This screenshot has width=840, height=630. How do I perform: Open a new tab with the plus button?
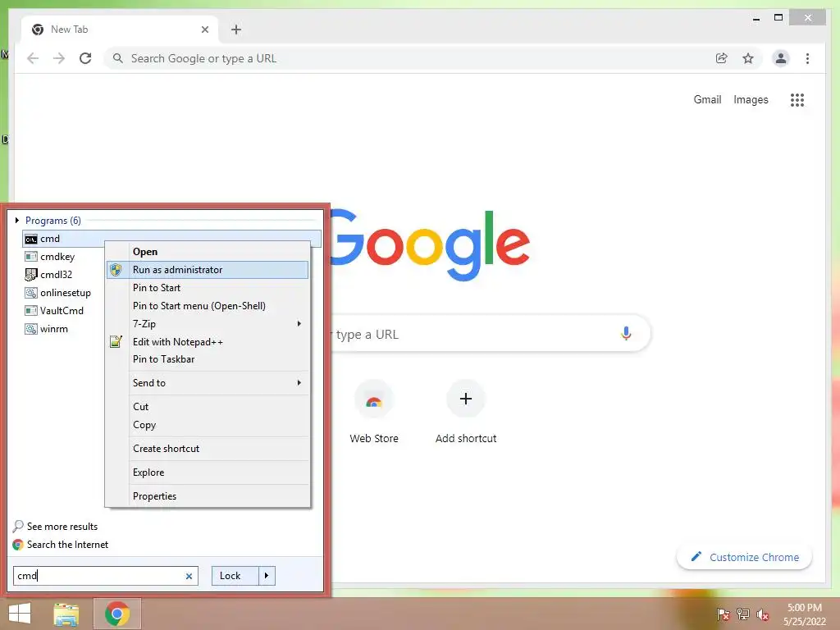(236, 30)
